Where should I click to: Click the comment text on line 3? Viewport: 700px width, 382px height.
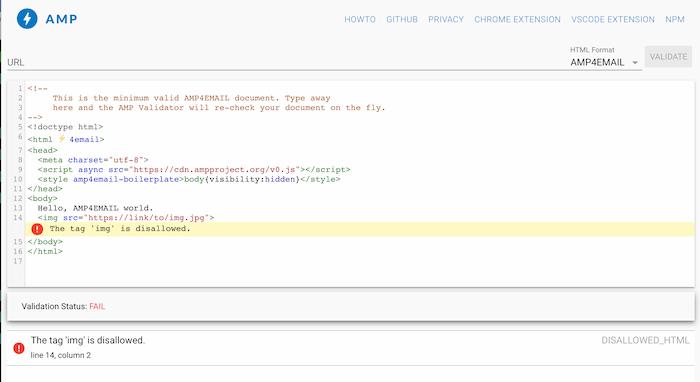click(219, 108)
